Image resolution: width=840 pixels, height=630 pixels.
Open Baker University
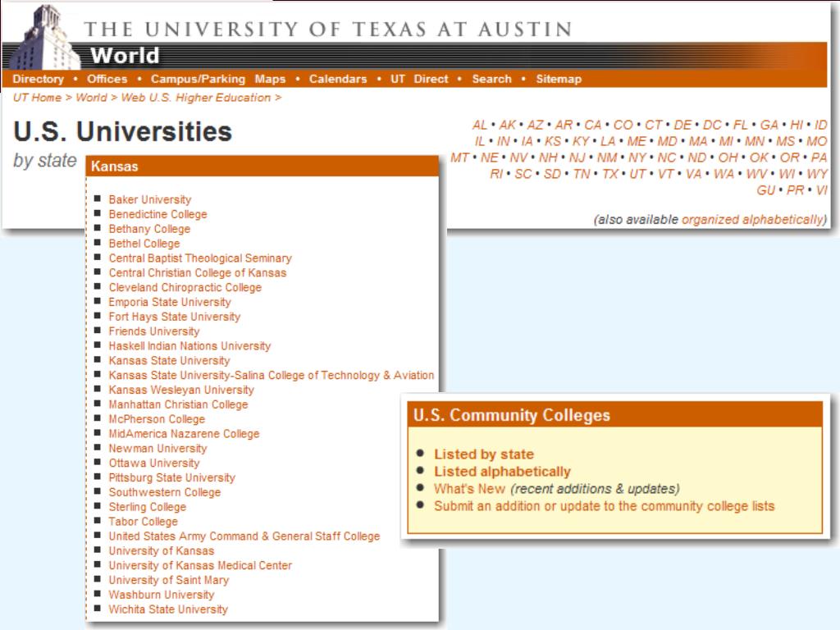[150, 199]
